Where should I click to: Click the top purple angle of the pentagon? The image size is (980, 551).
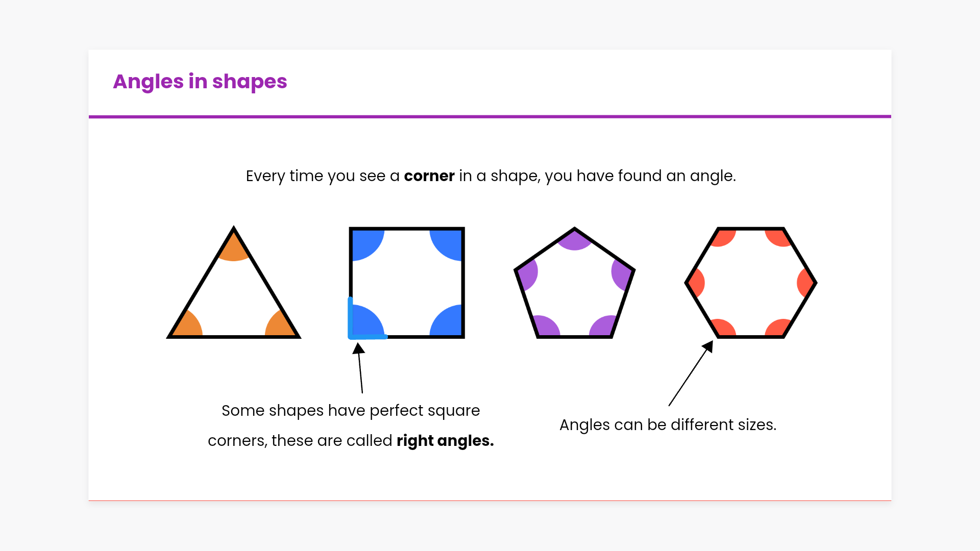(575, 240)
